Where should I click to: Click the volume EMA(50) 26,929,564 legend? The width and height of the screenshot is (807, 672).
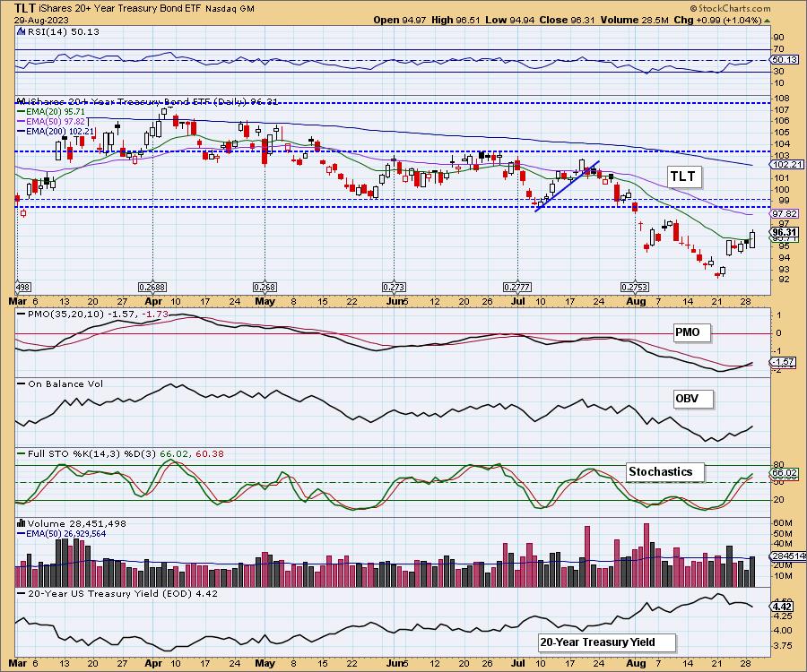pyautogui.click(x=62, y=534)
